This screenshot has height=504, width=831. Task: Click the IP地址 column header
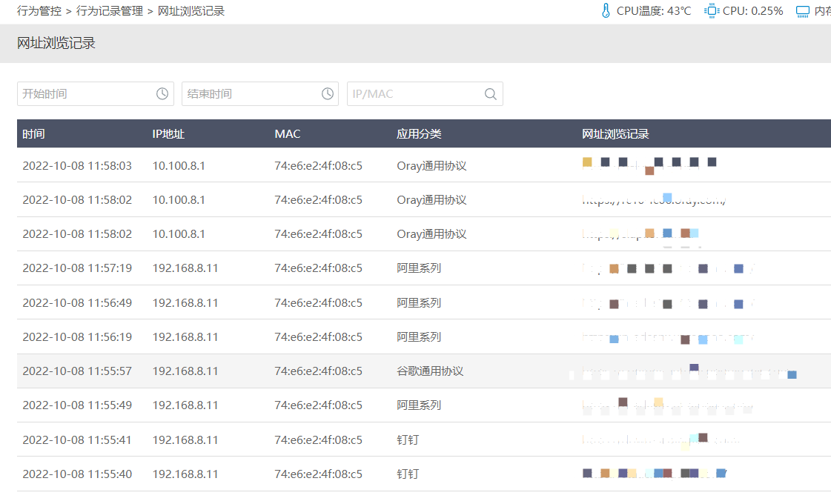pos(168,134)
